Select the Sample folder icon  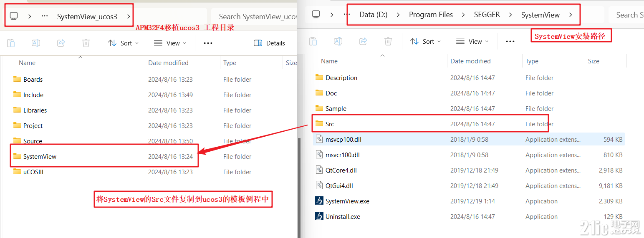pyautogui.click(x=319, y=108)
